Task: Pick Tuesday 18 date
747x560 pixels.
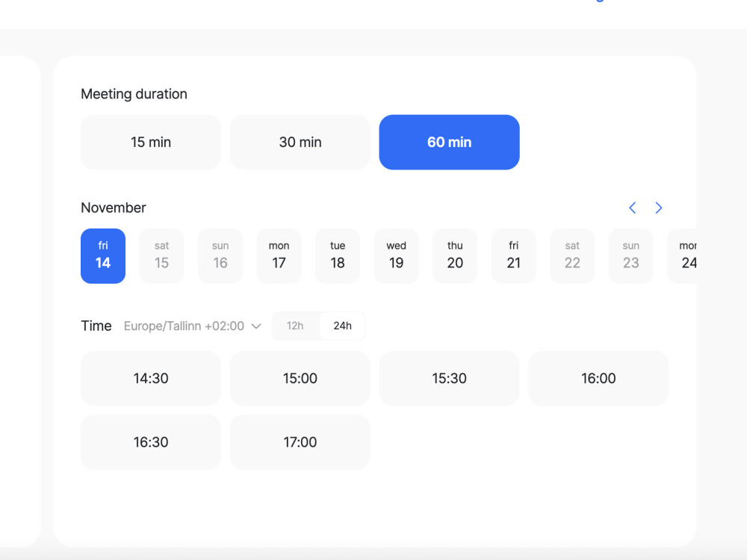Action: (x=338, y=256)
